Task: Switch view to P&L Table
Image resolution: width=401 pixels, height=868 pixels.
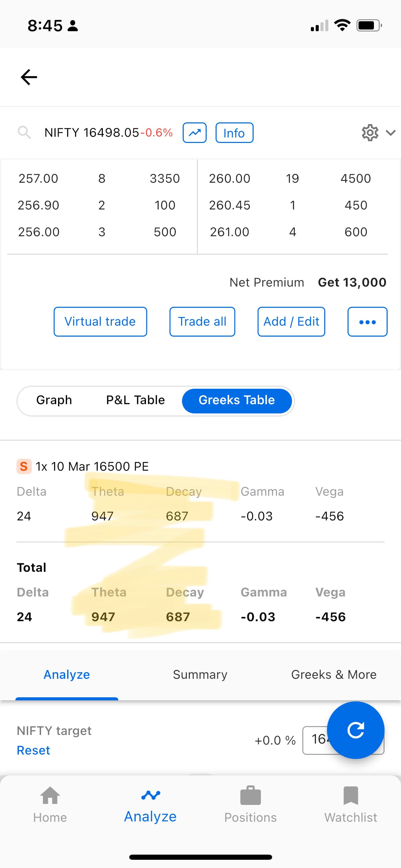Action: click(135, 400)
